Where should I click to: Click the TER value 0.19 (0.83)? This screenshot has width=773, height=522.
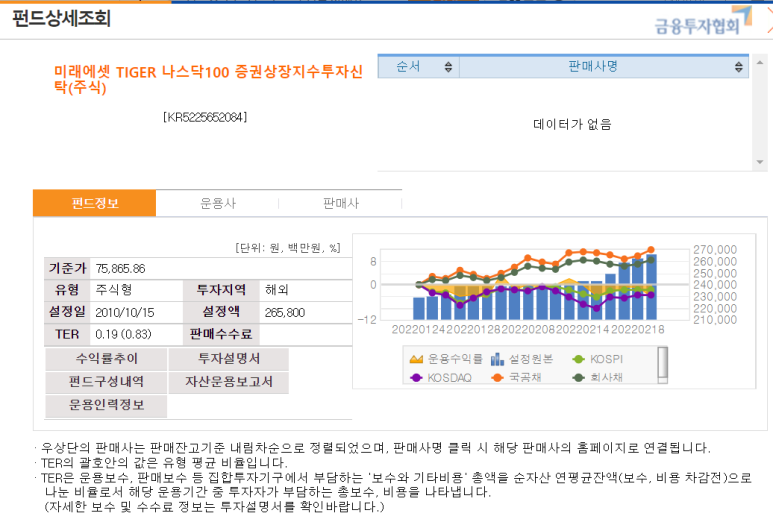(x=123, y=334)
